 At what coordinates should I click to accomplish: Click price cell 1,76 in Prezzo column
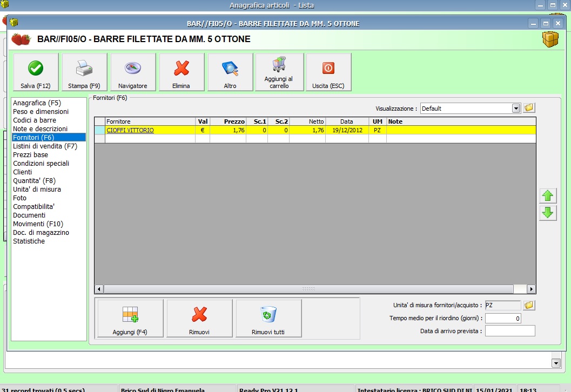point(228,130)
